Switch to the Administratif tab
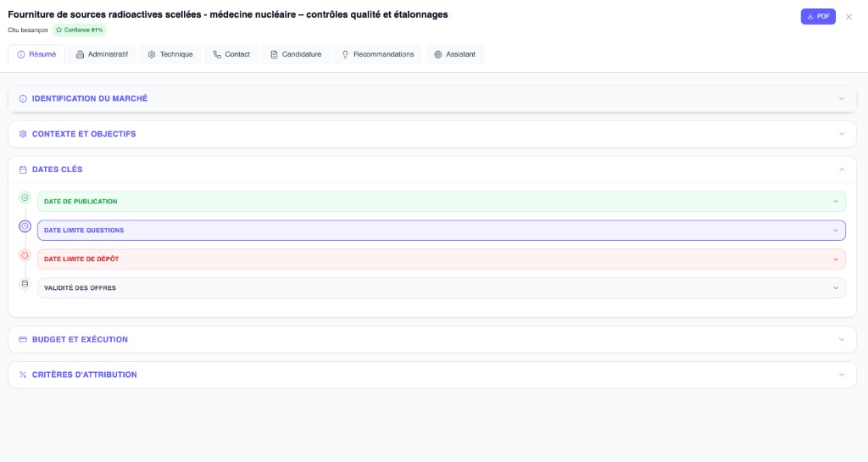This screenshot has height=462, width=868. tap(102, 54)
